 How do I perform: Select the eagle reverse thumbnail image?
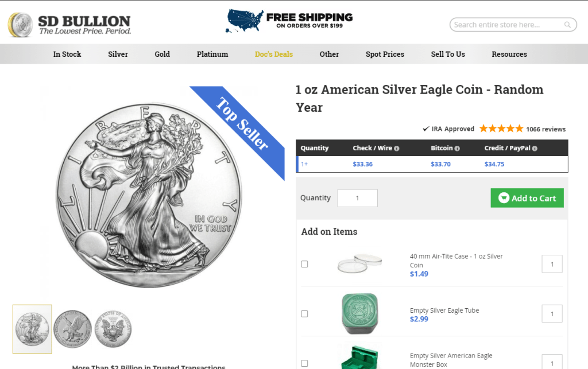73,329
